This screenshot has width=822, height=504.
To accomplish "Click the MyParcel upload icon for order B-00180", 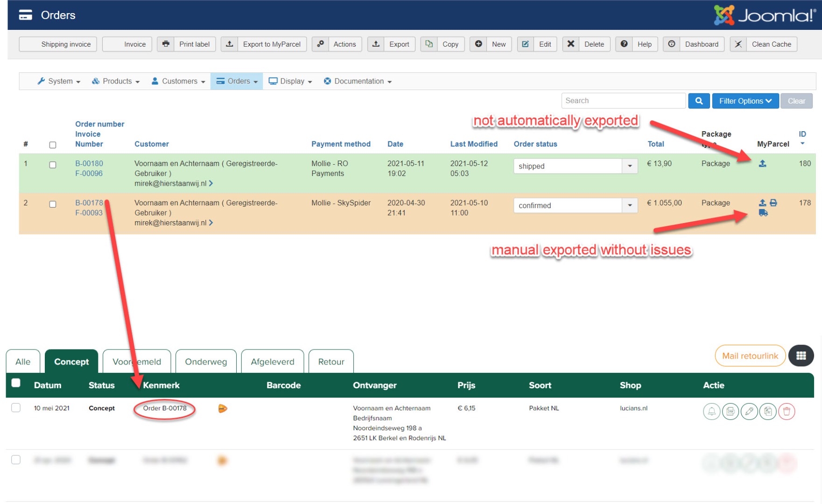I will (762, 164).
